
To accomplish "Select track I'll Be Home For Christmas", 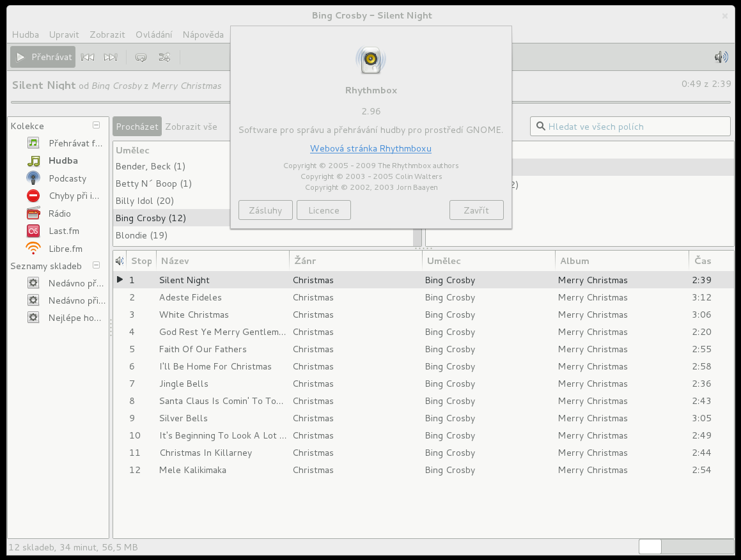I will point(423,366).
